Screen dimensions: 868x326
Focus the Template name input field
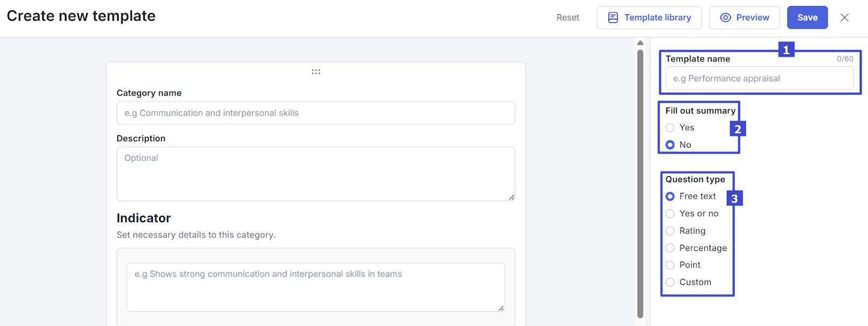[x=759, y=79]
